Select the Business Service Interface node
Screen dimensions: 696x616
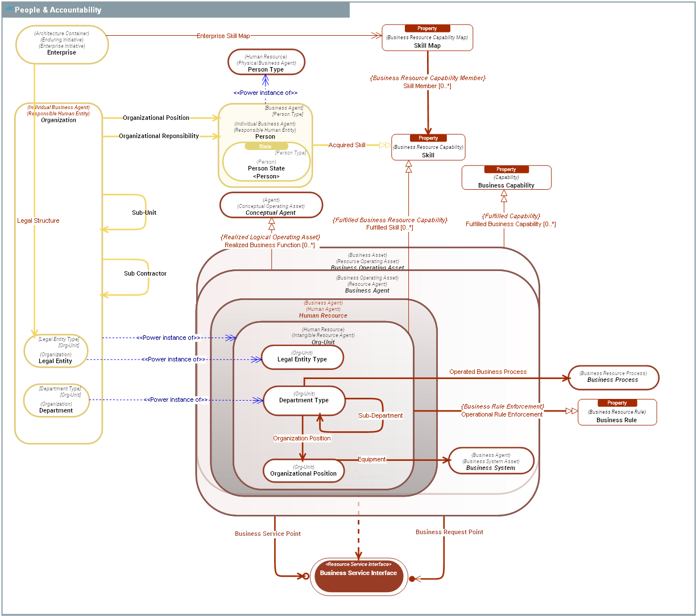tap(359, 576)
